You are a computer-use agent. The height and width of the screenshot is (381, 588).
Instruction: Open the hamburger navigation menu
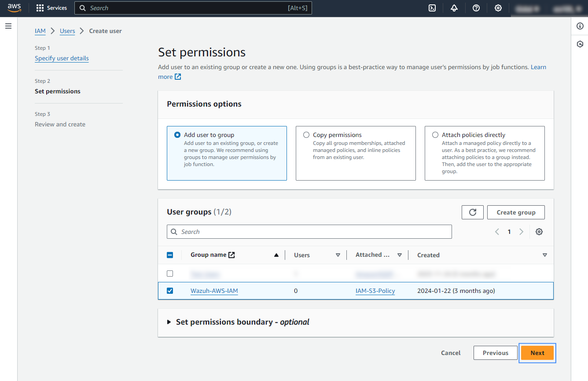pos(8,26)
